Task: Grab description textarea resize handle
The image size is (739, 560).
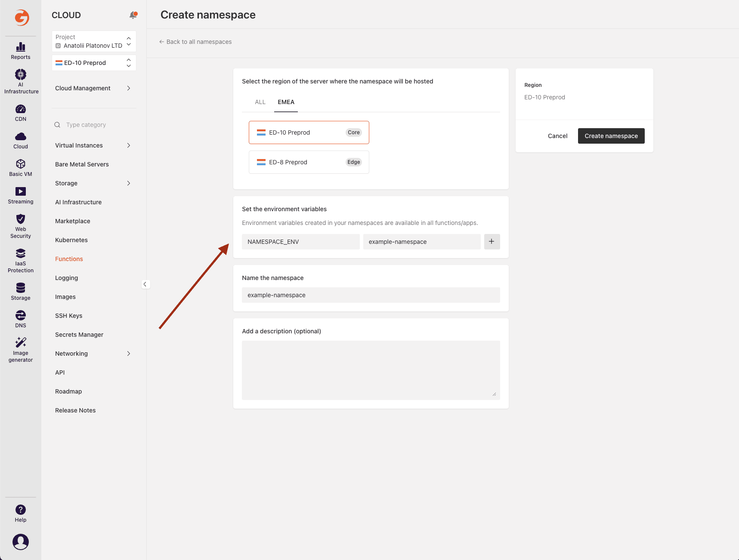Action: [x=494, y=394]
